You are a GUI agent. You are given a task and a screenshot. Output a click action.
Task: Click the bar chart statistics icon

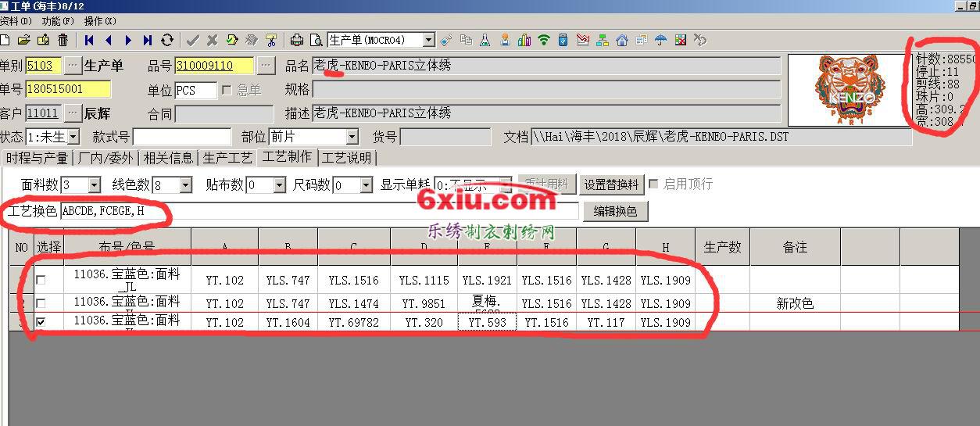click(x=524, y=40)
